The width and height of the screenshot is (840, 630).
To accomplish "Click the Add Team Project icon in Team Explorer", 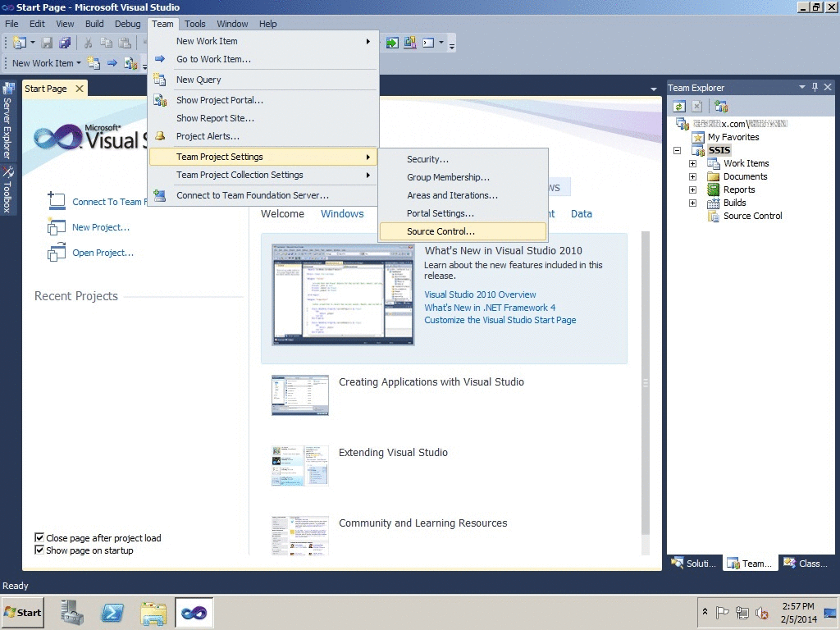I will [721, 106].
